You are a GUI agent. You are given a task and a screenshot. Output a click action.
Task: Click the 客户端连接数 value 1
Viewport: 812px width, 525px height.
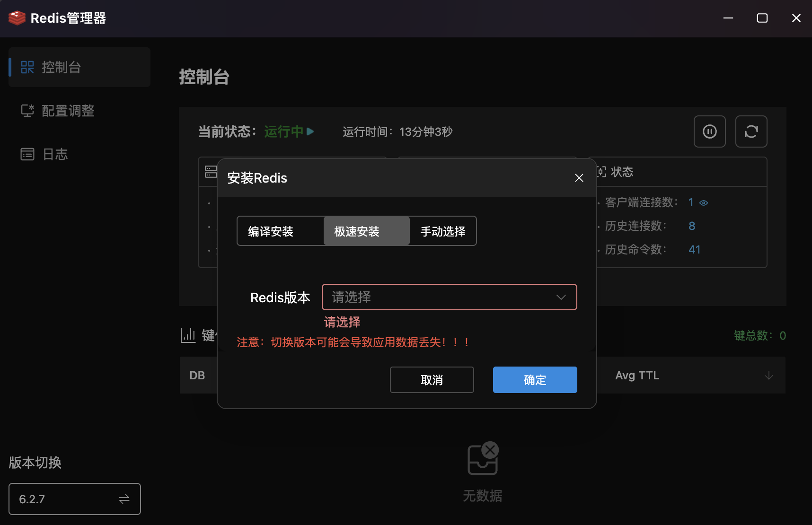(x=691, y=202)
